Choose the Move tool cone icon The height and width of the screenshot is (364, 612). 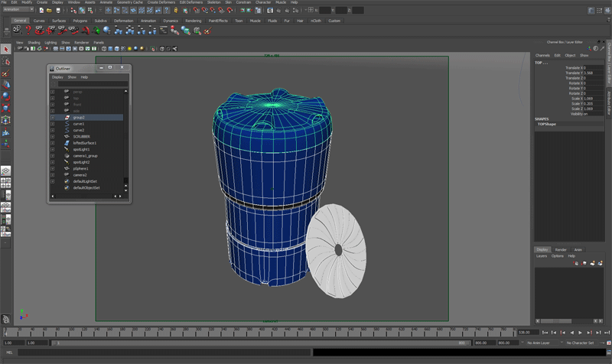[x=5, y=85]
